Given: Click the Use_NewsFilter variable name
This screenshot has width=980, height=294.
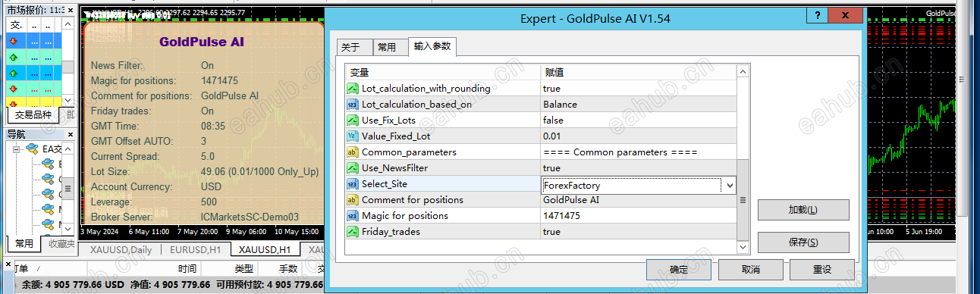Looking at the screenshot, I should (394, 168).
